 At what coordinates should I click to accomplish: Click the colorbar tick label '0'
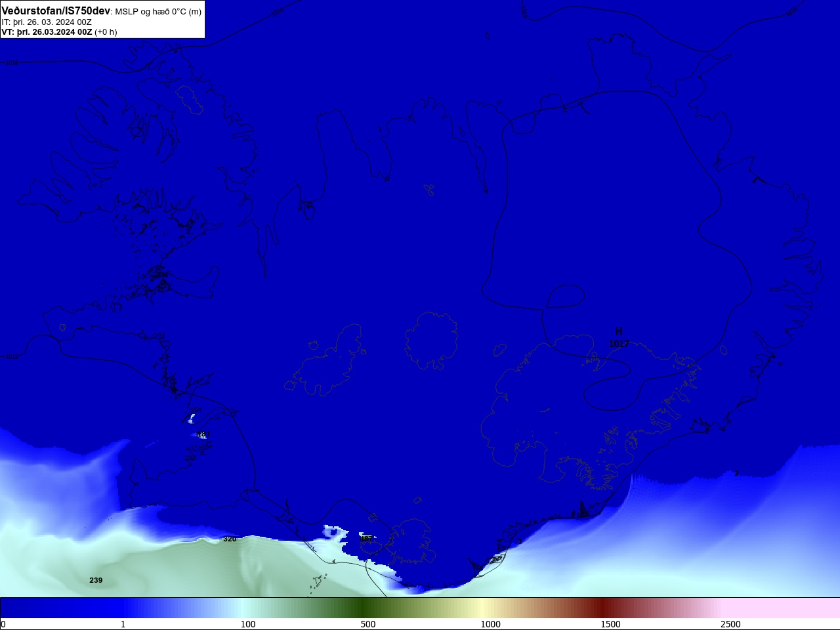tap(3, 624)
